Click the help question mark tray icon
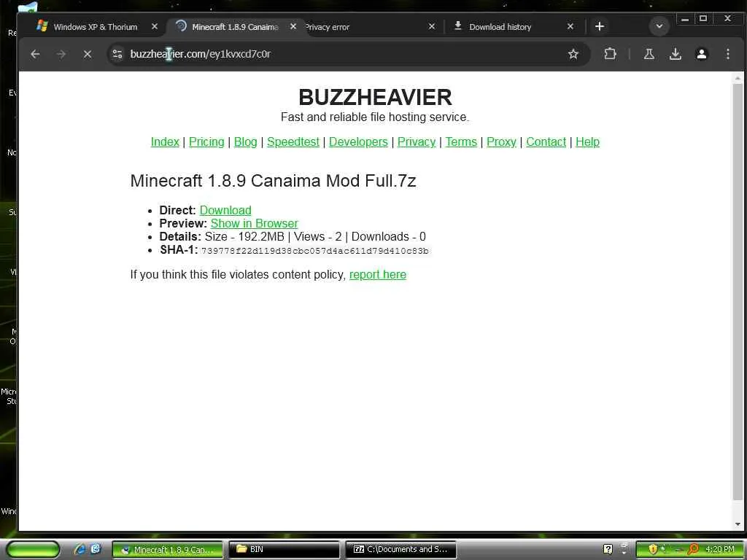Viewport: 747px width, 560px height. (x=608, y=549)
